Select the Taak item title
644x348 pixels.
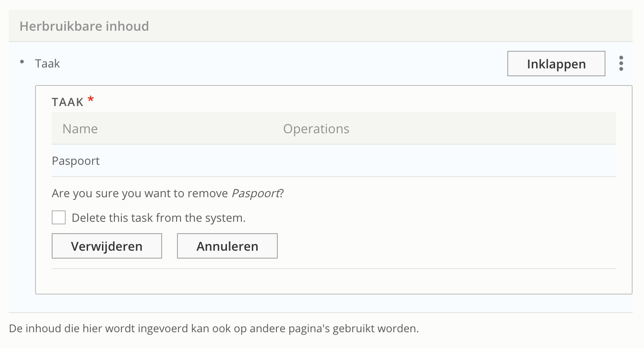[47, 64]
